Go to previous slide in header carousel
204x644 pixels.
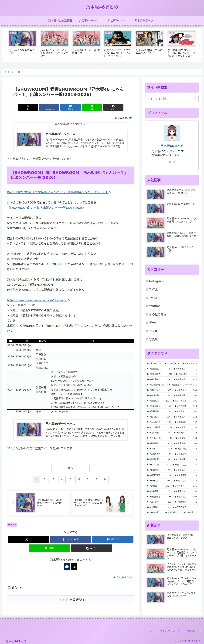[5, 45]
